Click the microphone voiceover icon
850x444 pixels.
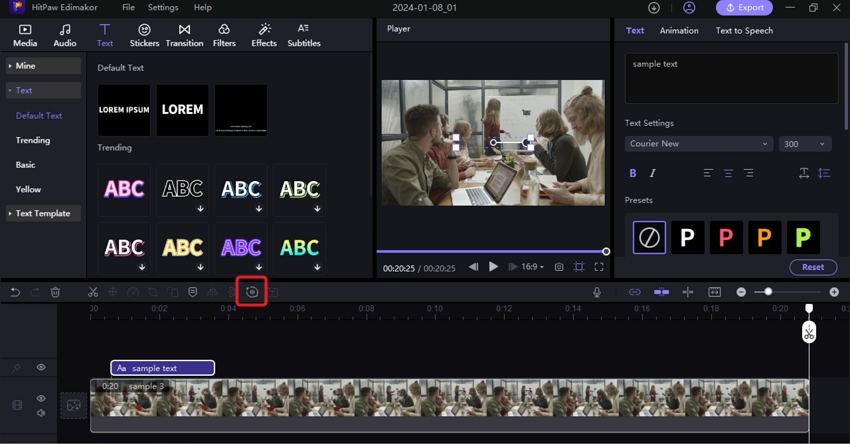click(597, 292)
